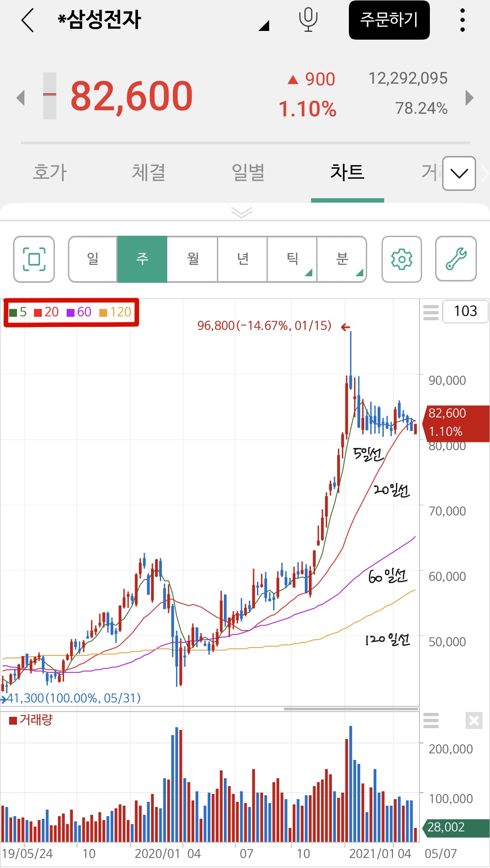Tap the 1.10% change rate
490x868 pixels.
coord(308,109)
